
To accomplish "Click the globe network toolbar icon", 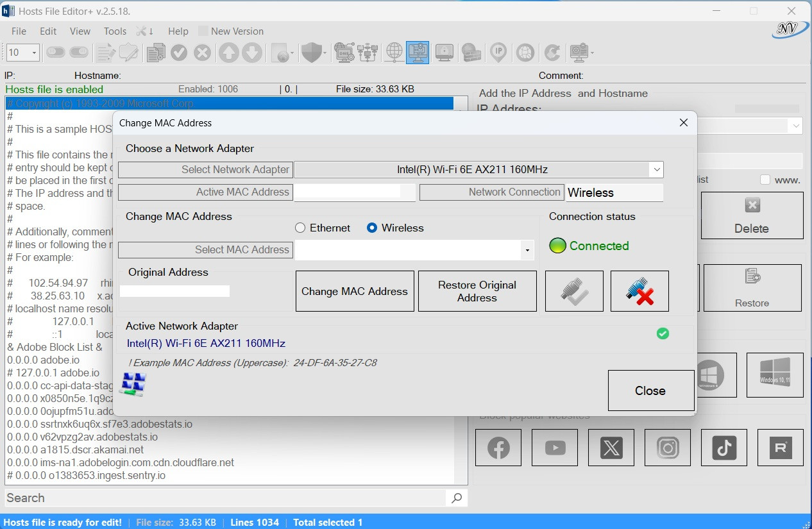I will [394, 53].
